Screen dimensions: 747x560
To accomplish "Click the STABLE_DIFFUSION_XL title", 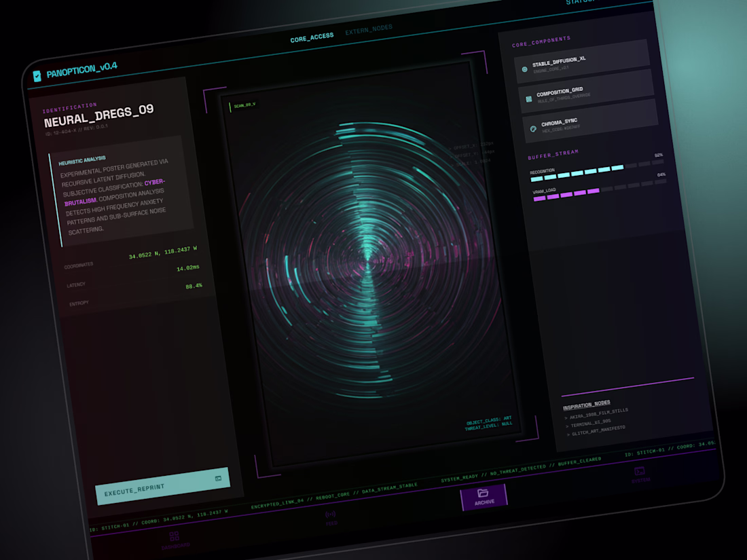I will pyautogui.click(x=560, y=61).
